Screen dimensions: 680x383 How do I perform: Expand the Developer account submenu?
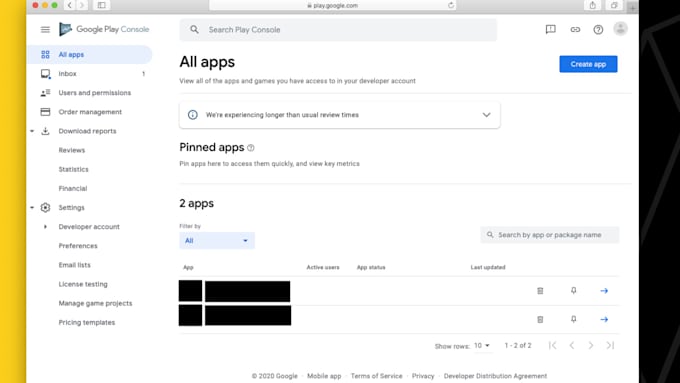pos(45,226)
